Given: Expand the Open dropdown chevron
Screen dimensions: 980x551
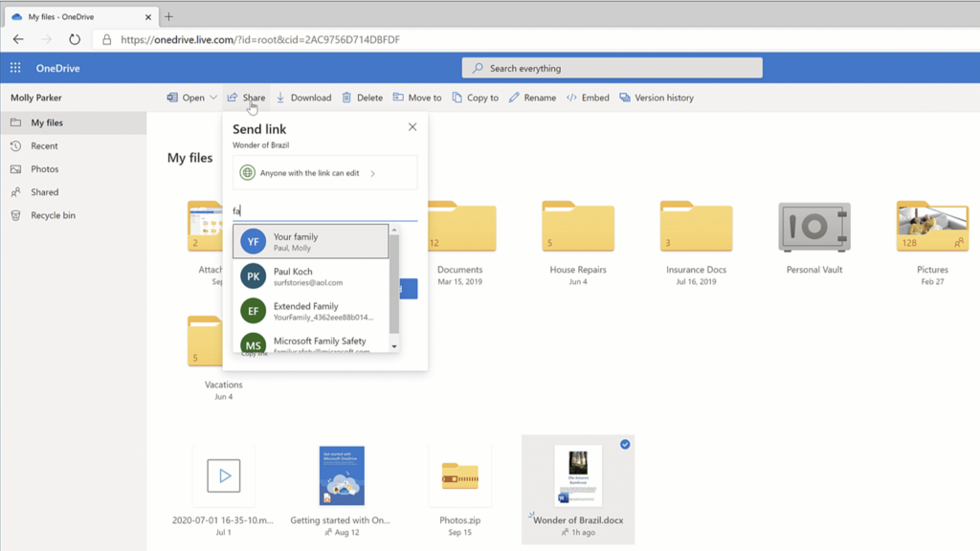Looking at the screenshot, I should click(213, 98).
